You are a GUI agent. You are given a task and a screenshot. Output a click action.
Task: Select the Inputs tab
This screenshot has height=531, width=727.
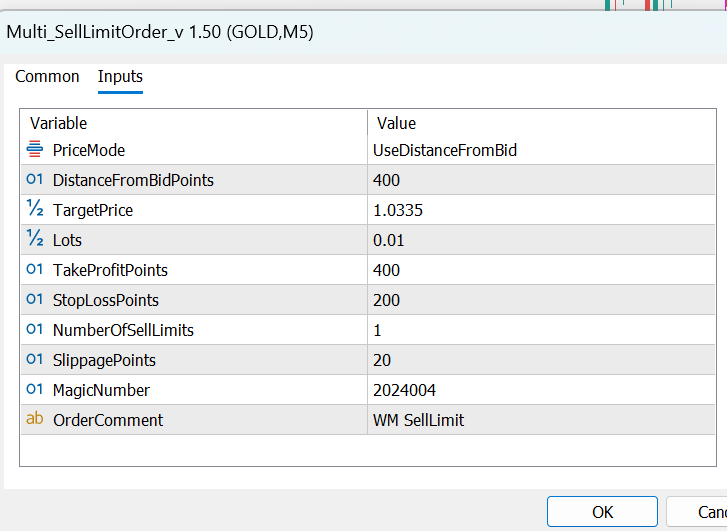[x=120, y=77]
